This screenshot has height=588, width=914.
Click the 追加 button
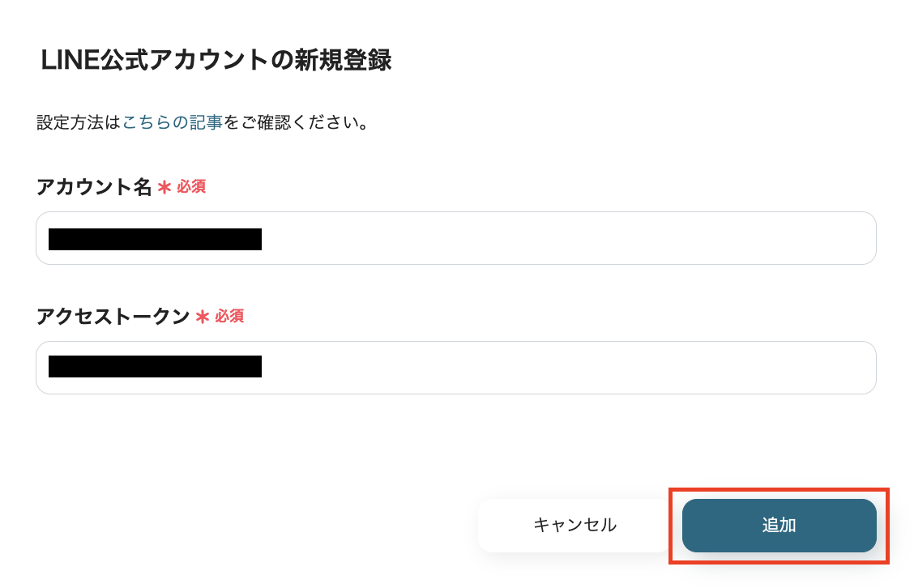pos(779,526)
